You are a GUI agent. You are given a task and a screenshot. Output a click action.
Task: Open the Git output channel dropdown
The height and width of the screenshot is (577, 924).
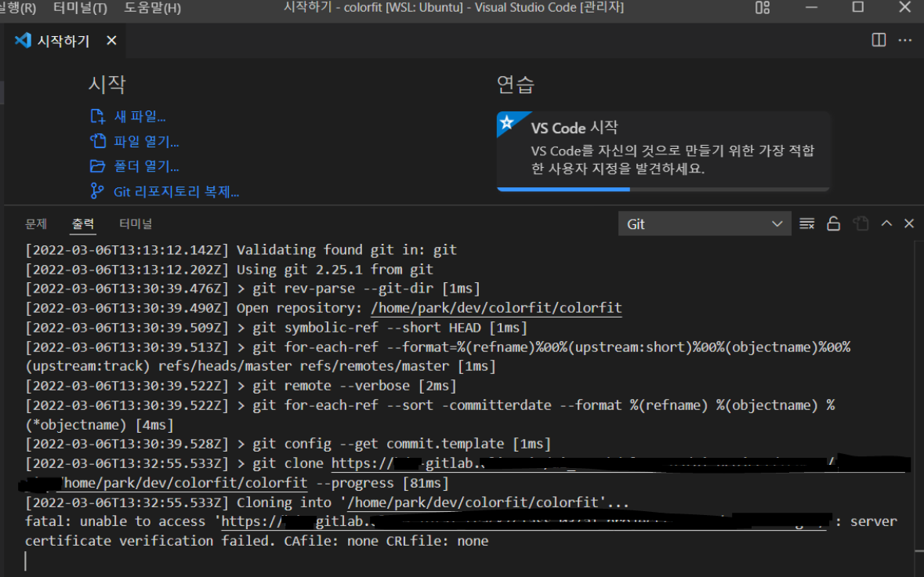(705, 224)
